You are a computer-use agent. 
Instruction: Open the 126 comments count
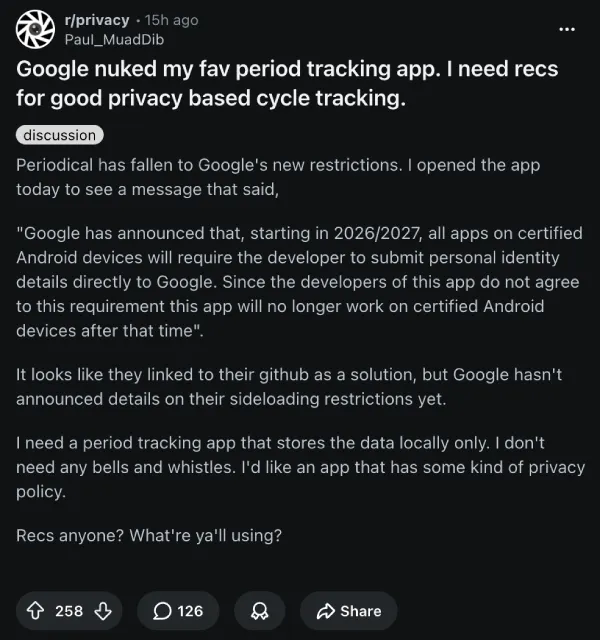click(x=190, y=611)
